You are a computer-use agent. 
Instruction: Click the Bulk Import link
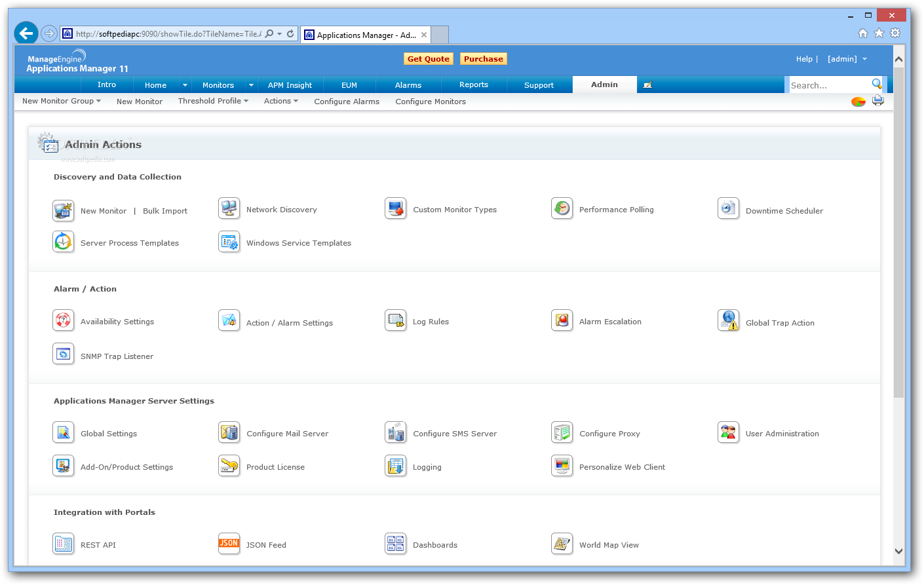coord(165,211)
